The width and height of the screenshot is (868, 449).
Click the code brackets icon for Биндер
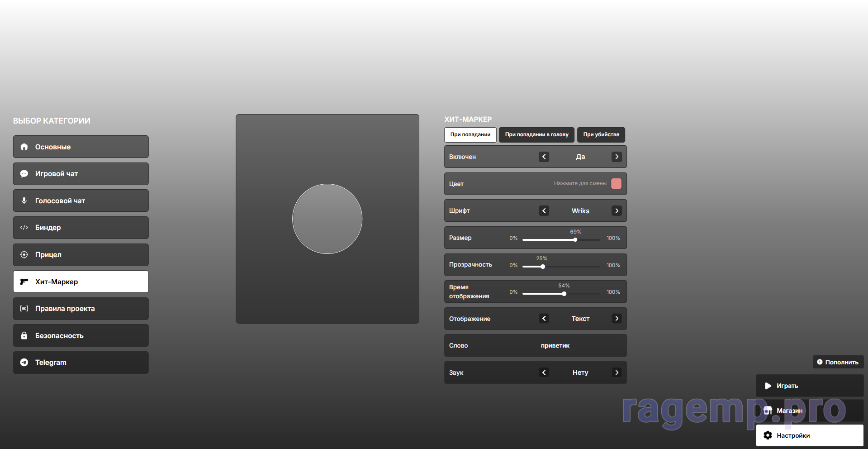coord(24,228)
